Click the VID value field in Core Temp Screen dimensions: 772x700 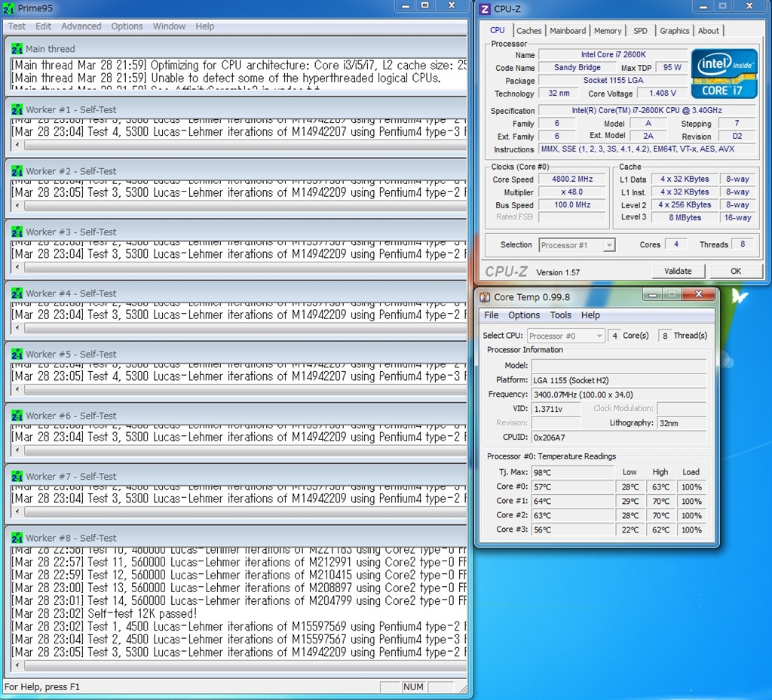pos(556,409)
